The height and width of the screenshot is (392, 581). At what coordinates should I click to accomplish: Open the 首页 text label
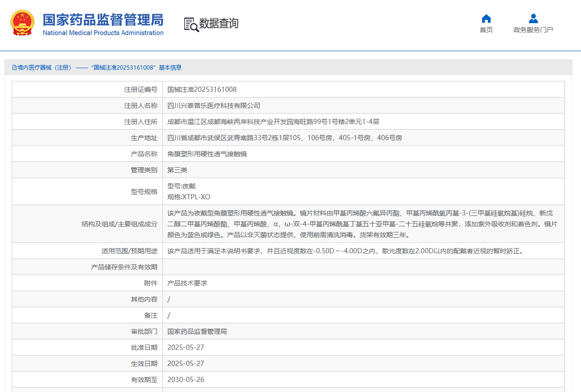(486, 30)
